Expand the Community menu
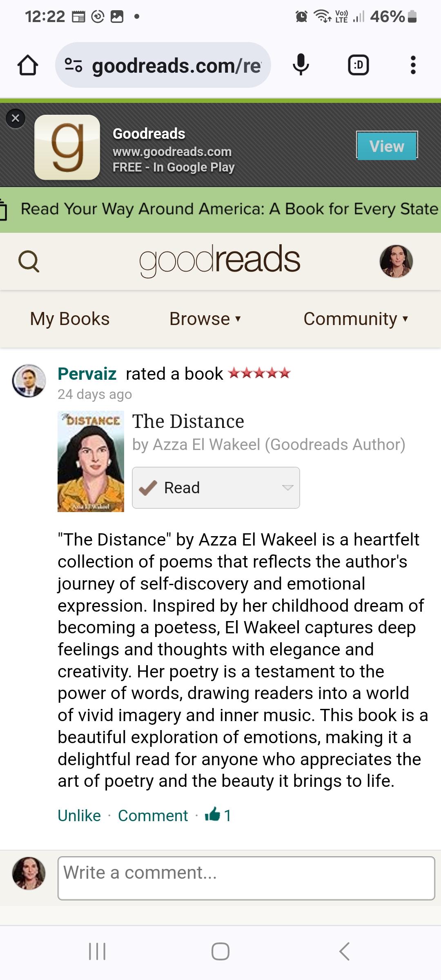Image resolution: width=441 pixels, height=980 pixels. (x=356, y=319)
